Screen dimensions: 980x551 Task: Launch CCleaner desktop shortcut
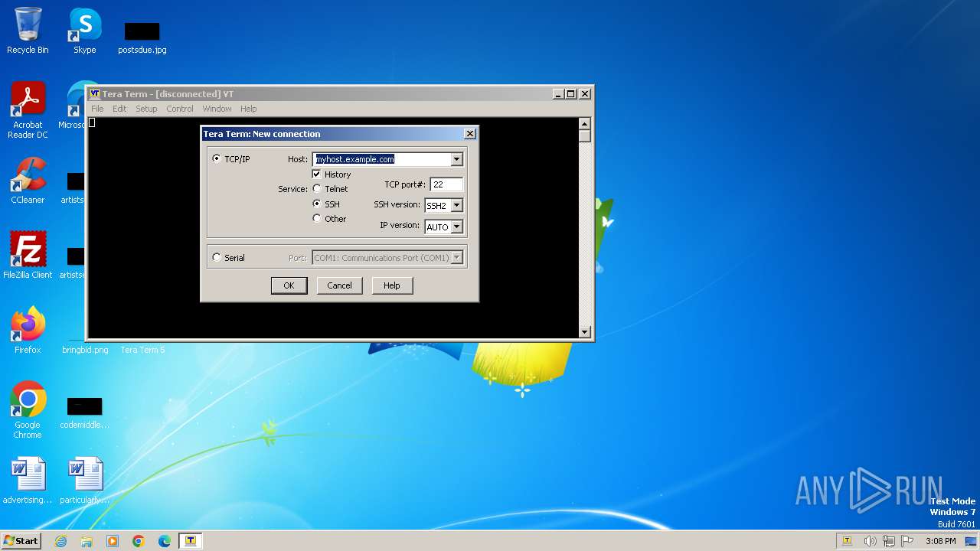click(x=28, y=181)
